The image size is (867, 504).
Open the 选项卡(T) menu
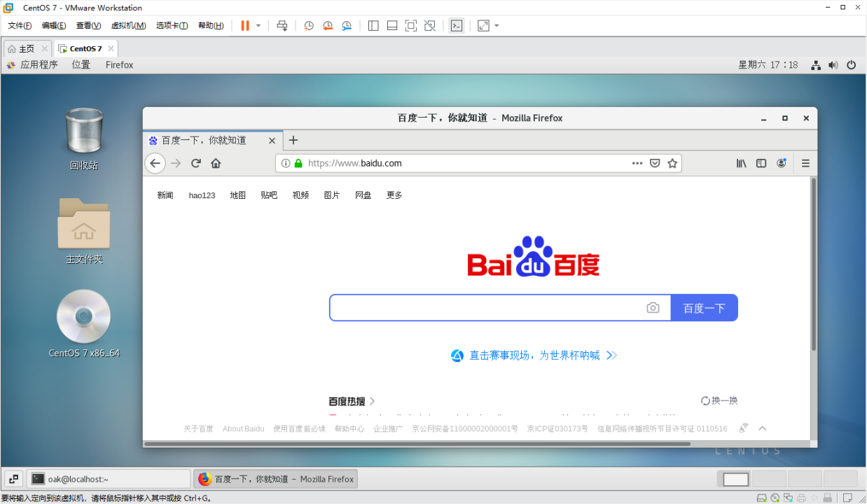pyautogui.click(x=172, y=25)
